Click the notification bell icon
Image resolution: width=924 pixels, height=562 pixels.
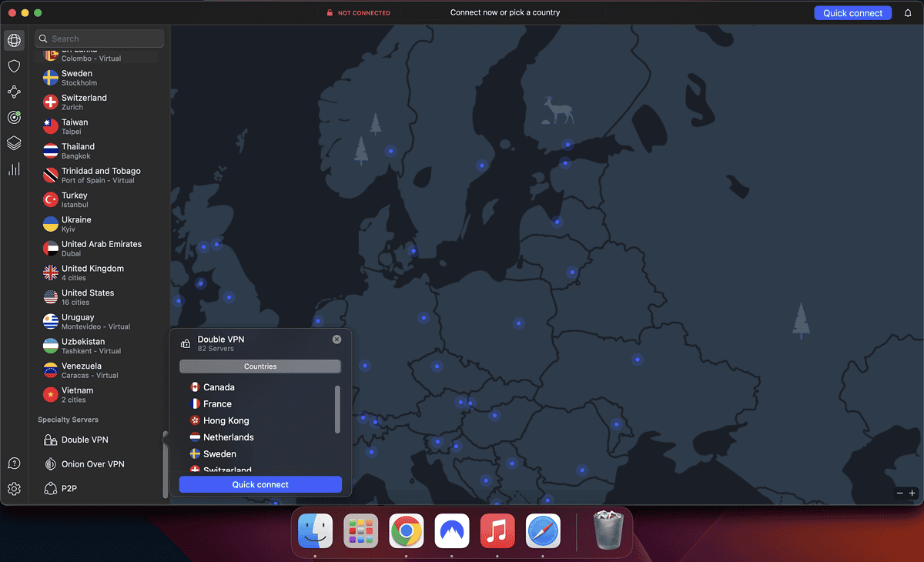pos(907,12)
